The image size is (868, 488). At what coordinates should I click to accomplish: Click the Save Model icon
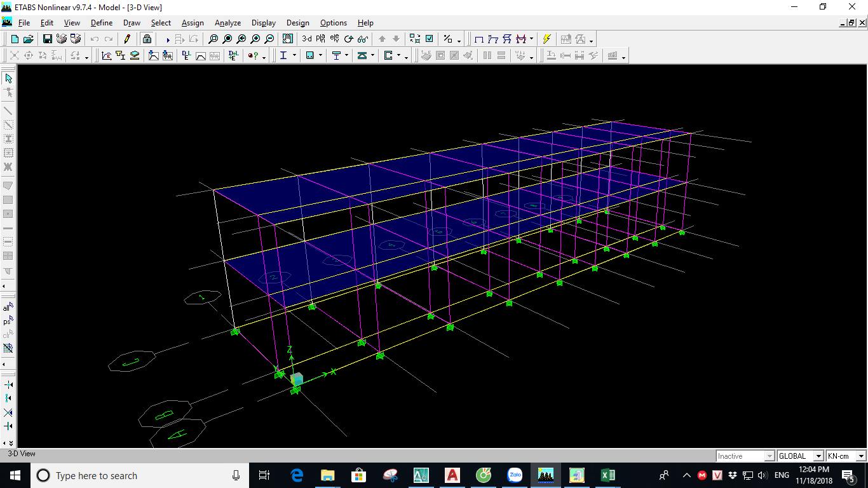47,39
